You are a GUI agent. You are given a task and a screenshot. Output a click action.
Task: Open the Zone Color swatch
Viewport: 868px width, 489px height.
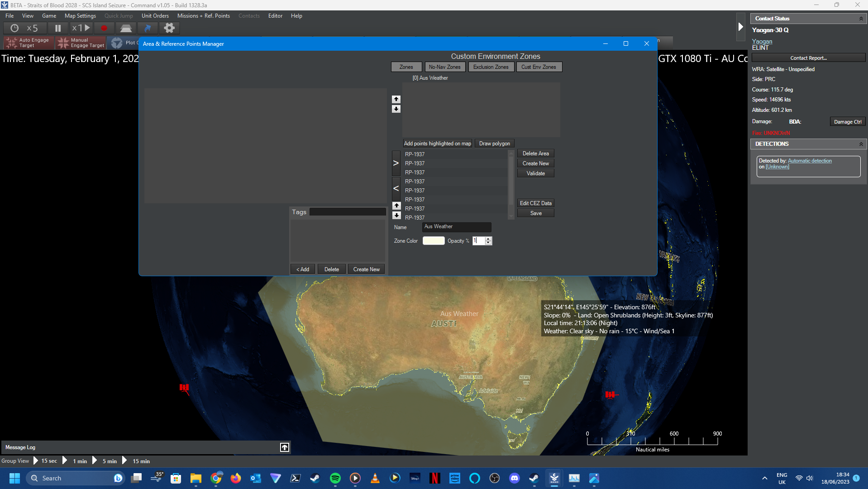(x=434, y=241)
